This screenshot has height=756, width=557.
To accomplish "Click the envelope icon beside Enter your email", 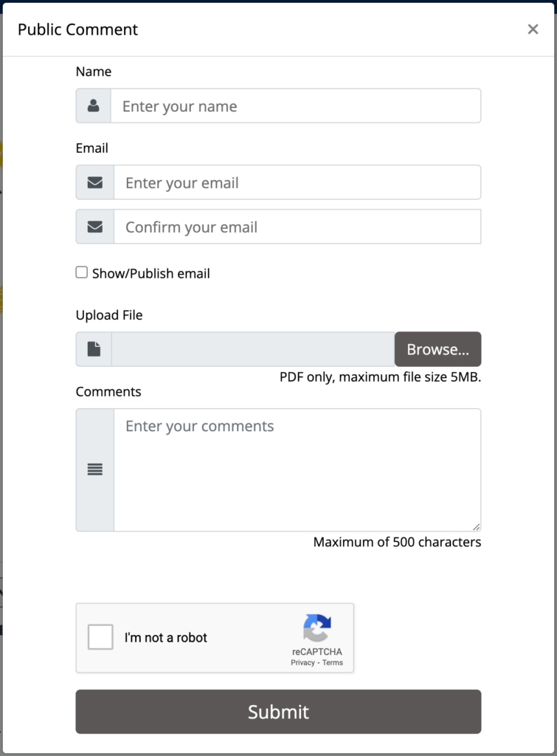I will [95, 182].
